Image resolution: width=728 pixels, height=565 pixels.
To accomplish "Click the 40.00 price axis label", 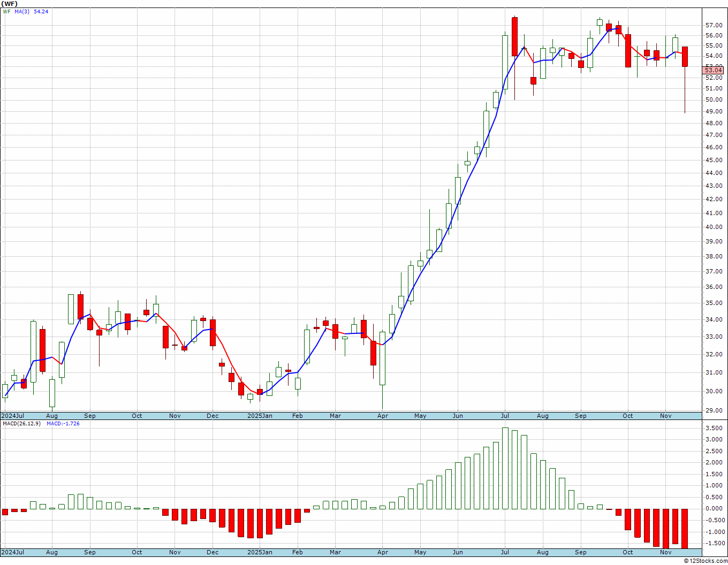I will coord(714,227).
